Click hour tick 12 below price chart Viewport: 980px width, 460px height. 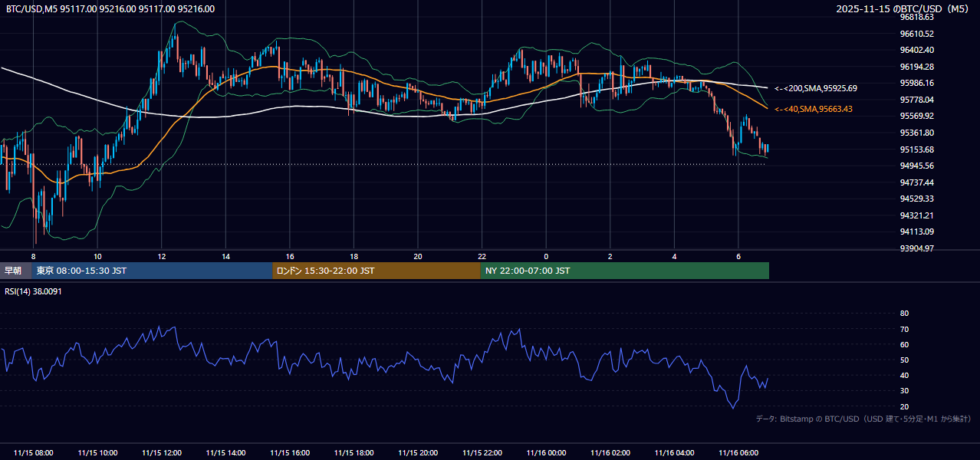pos(162,256)
